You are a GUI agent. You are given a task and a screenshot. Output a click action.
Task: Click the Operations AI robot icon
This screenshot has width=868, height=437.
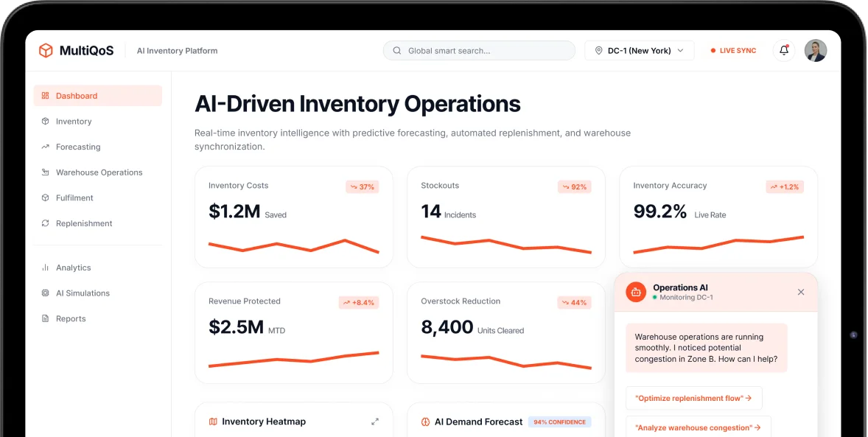pyautogui.click(x=636, y=292)
